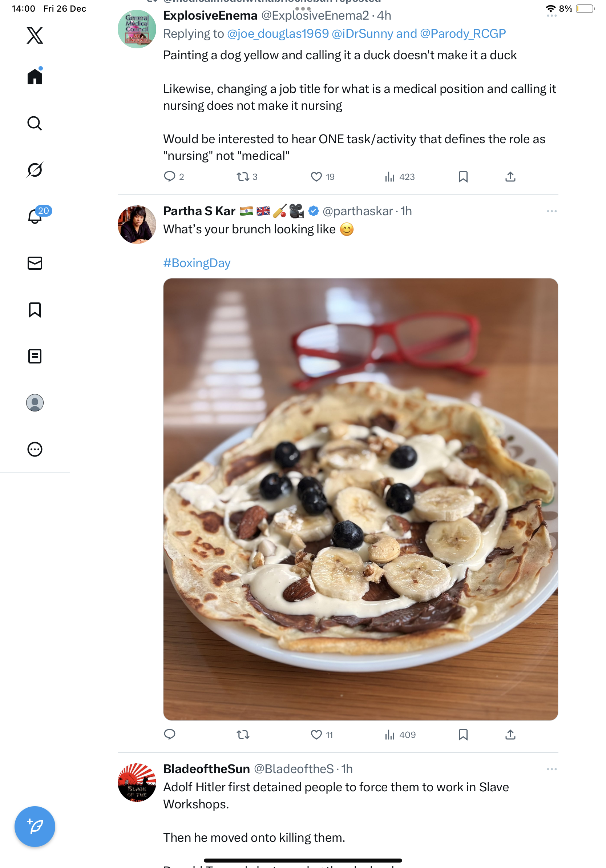Like Partha S Kar's brunch tweet
The image size is (606, 868).
(316, 734)
